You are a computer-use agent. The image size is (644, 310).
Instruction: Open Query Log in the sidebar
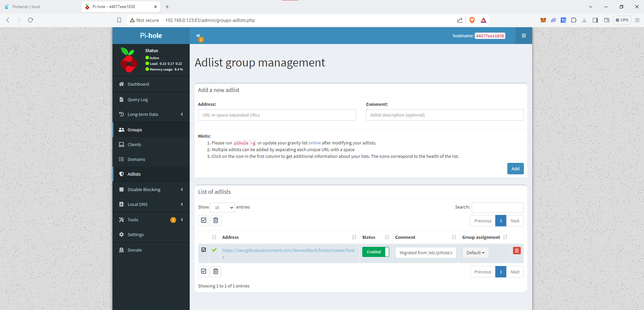(x=151, y=99)
